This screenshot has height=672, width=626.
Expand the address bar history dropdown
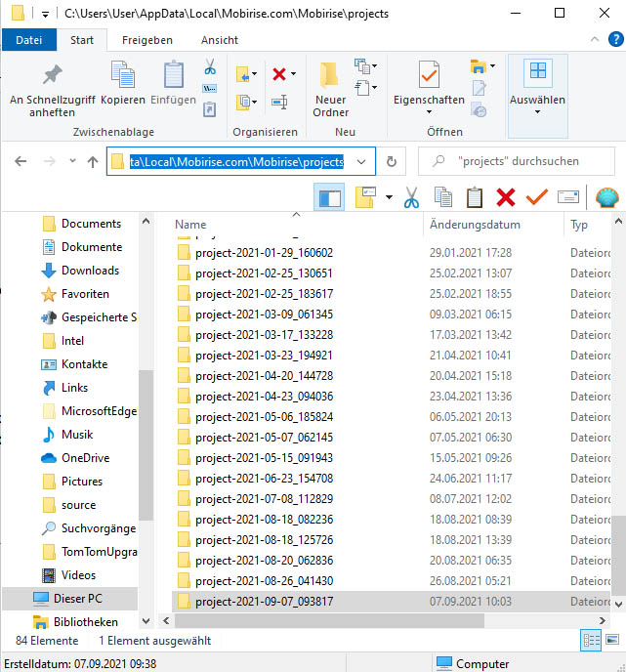[362, 162]
